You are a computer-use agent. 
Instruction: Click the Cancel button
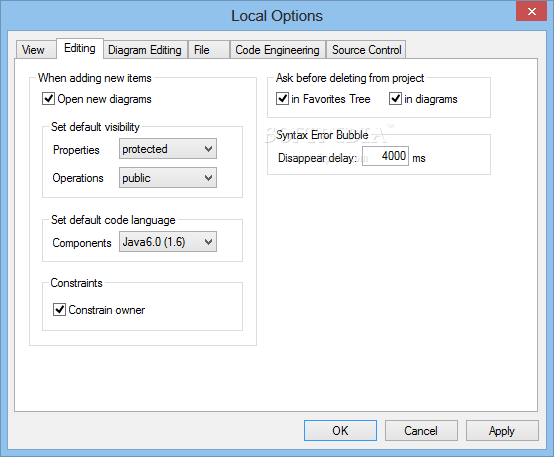coord(421,430)
